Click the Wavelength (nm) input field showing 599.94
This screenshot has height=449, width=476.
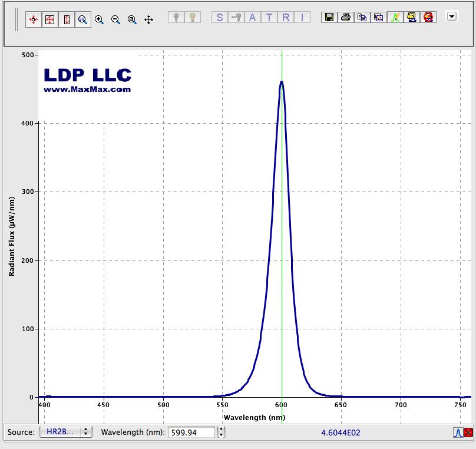click(x=191, y=433)
